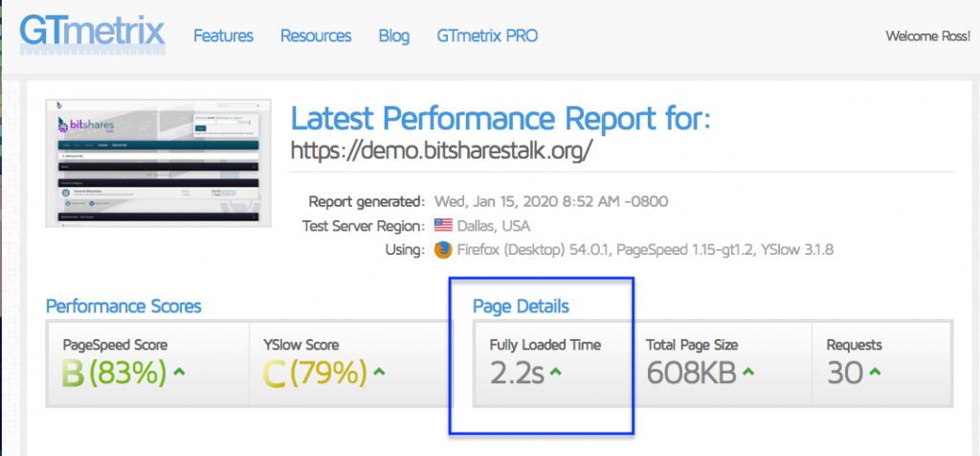Select the Fully Loaded Time 2.2s value

[517, 374]
